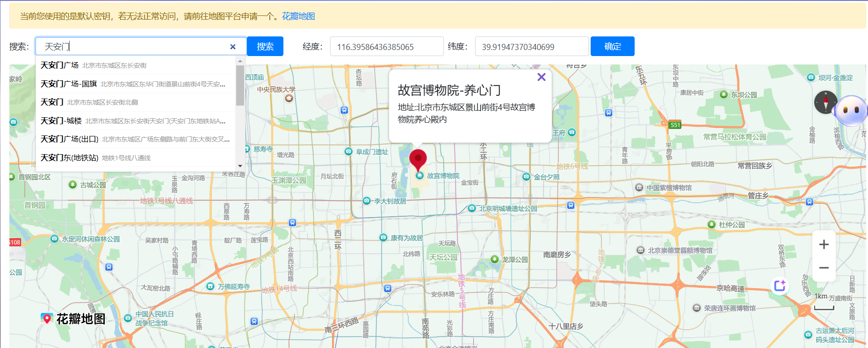Screen dimensions: 868x348
Task: Zoom out with the minus button
Action: coord(824,268)
